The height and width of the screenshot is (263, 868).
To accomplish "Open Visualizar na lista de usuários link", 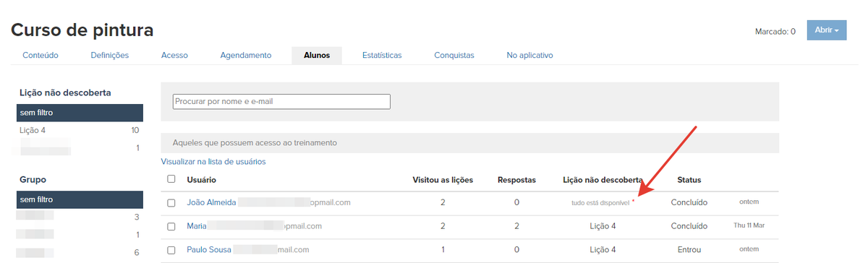I will [x=213, y=161].
